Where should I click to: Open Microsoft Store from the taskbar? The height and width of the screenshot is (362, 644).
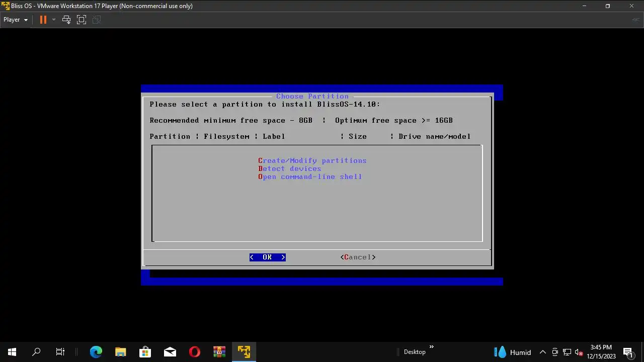tap(145, 352)
